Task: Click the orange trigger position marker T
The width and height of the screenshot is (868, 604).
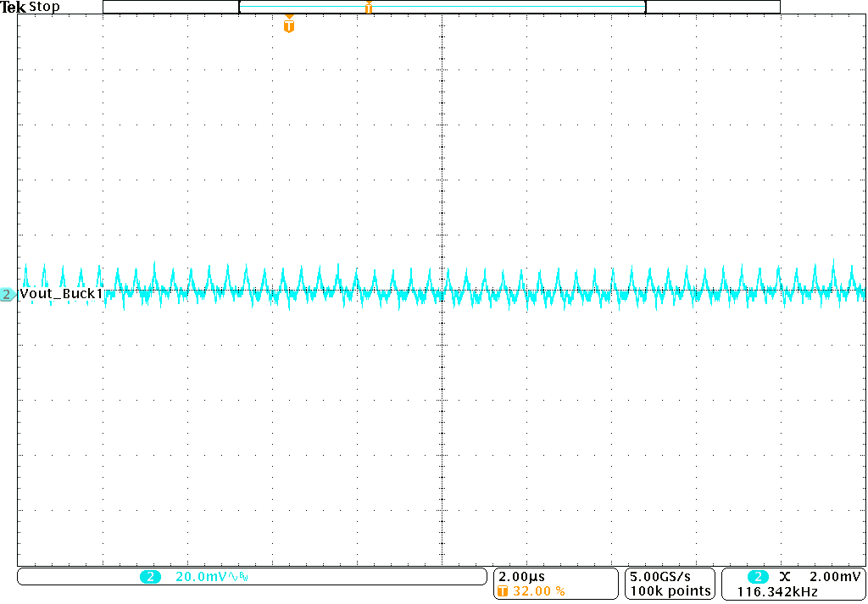Action: 288,24
